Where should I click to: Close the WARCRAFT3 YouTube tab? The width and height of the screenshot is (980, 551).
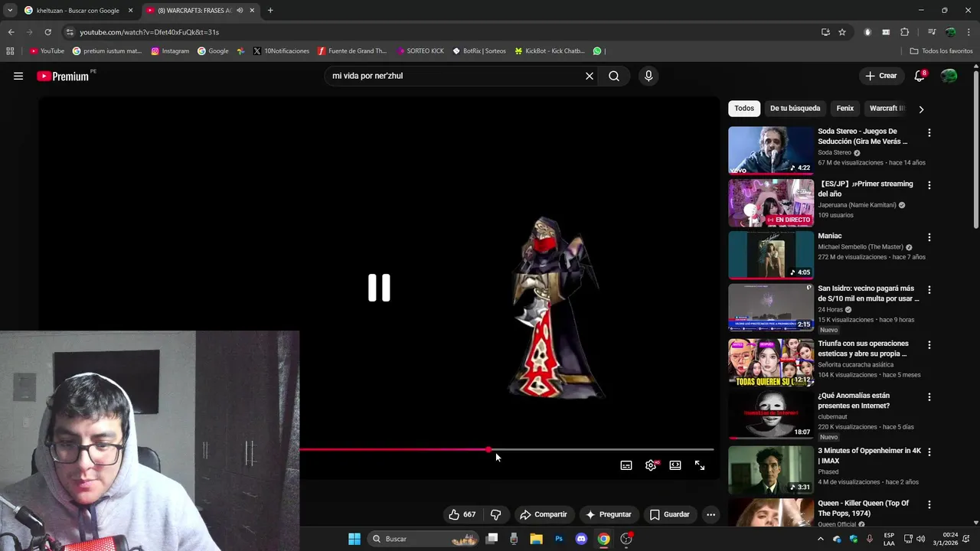click(x=252, y=11)
